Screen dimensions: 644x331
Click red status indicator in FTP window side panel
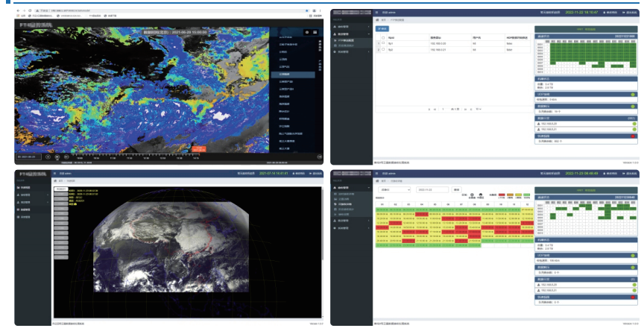click(x=633, y=136)
